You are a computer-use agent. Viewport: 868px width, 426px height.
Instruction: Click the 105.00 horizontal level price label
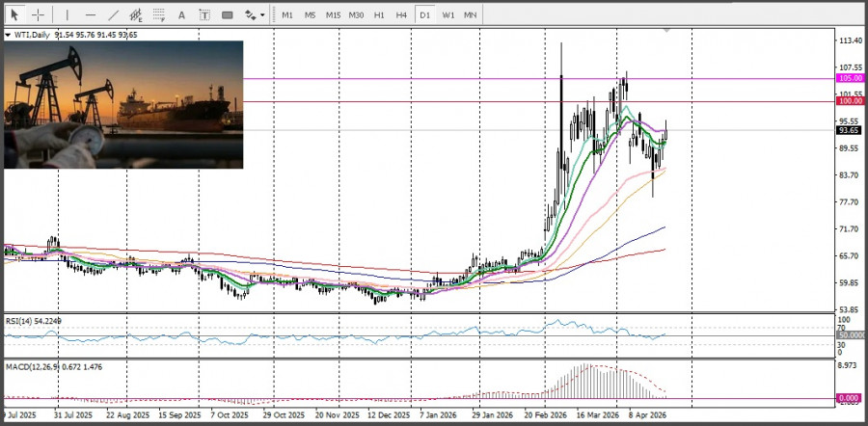coord(850,78)
